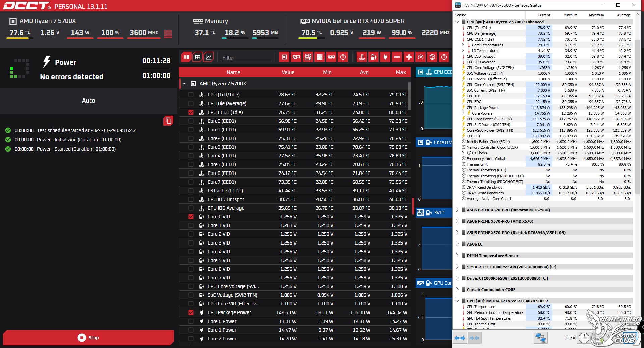Toggle voltage sensor type filter icon

374,57
